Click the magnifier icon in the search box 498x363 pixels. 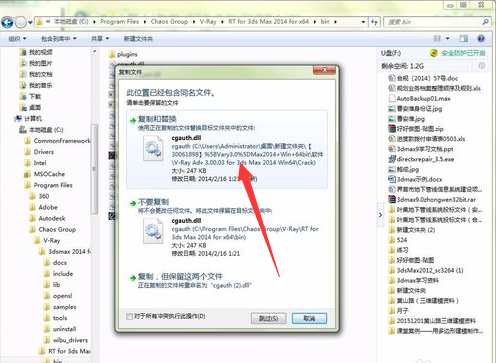click(x=485, y=22)
